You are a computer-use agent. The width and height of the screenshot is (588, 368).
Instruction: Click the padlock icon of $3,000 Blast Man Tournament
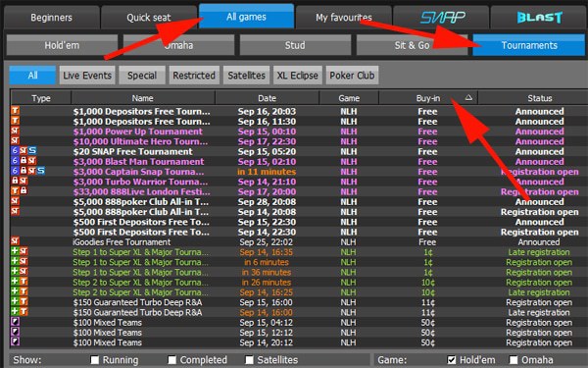click(x=24, y=161)
